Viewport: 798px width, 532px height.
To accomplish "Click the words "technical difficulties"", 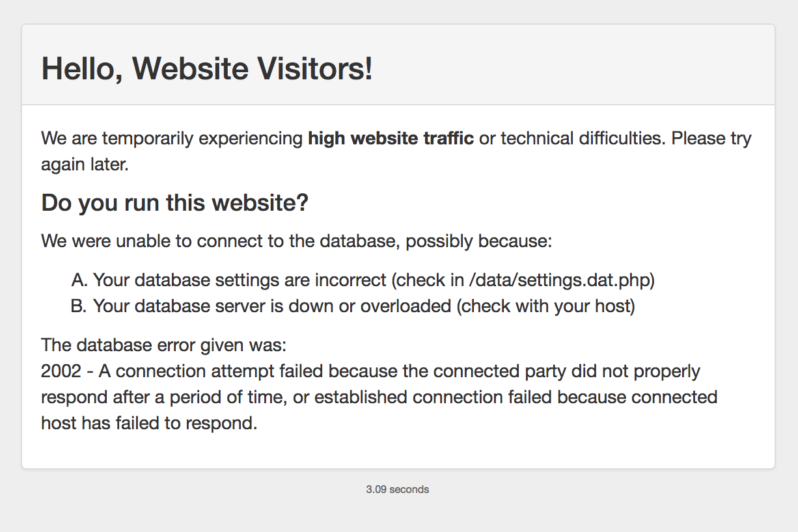I will coord(583,139).
